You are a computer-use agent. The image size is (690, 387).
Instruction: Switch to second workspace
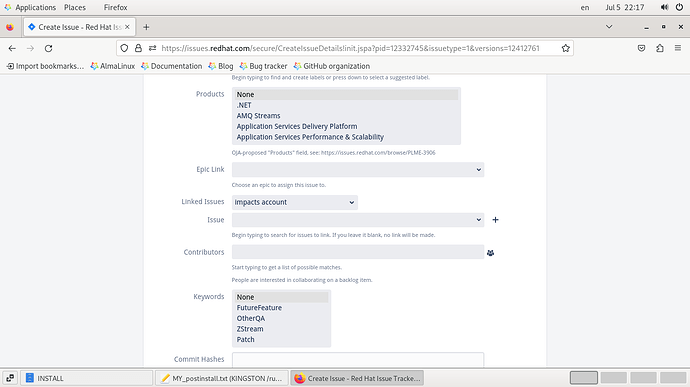click(613, 378)
